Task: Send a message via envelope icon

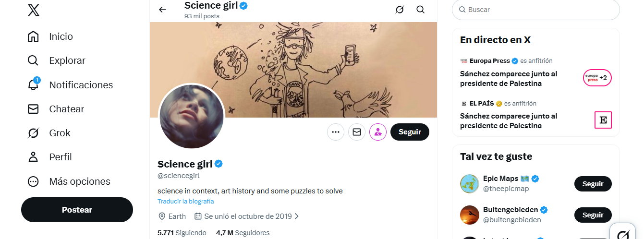Action: pos(357,132)
